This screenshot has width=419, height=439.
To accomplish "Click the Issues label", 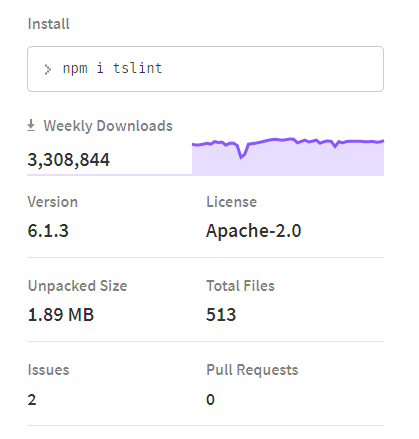I will tap(48, 370).
